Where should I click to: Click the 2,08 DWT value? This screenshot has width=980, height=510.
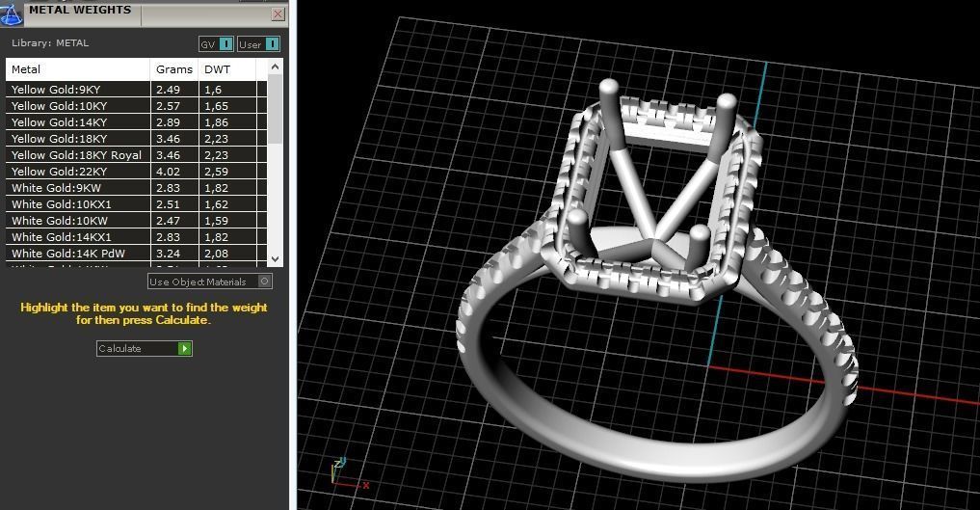[x=216, y=254]
